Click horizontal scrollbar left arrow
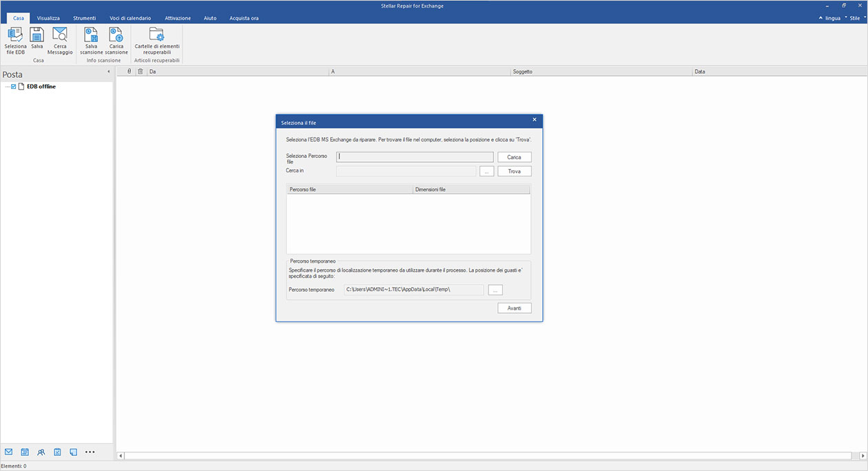Image resolution: width=868 pixels, height=471 pixels. tap(121, 456)
